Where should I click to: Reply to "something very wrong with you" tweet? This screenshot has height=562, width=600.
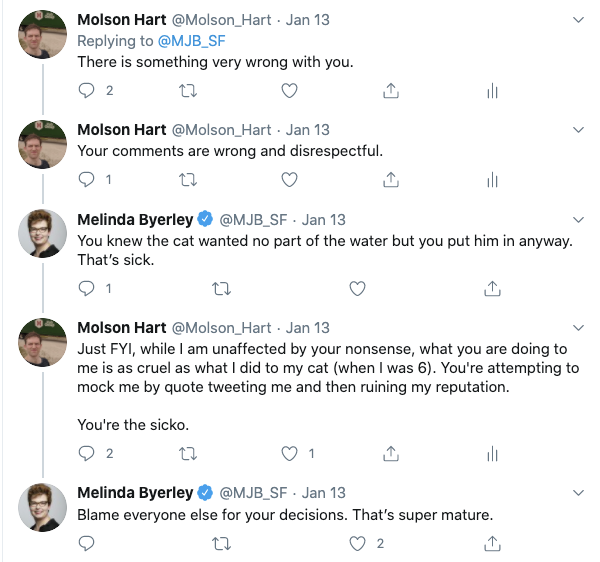(87, 90)
